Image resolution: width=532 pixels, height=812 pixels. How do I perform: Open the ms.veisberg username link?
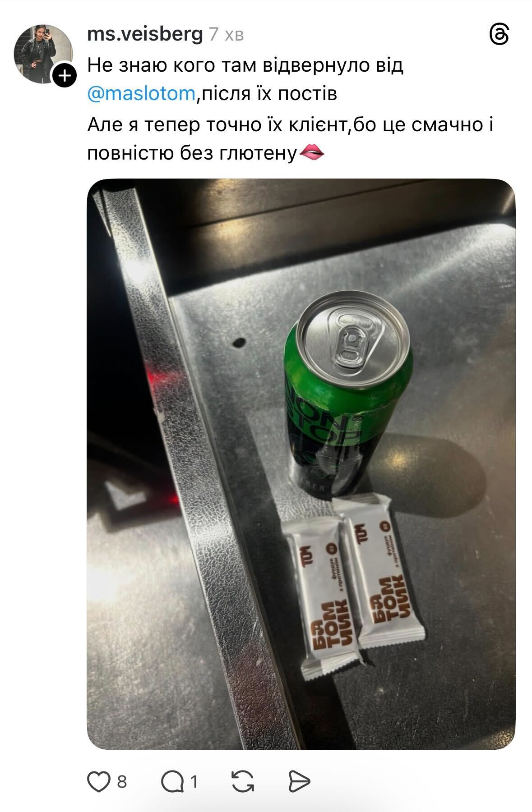(145, 34)
